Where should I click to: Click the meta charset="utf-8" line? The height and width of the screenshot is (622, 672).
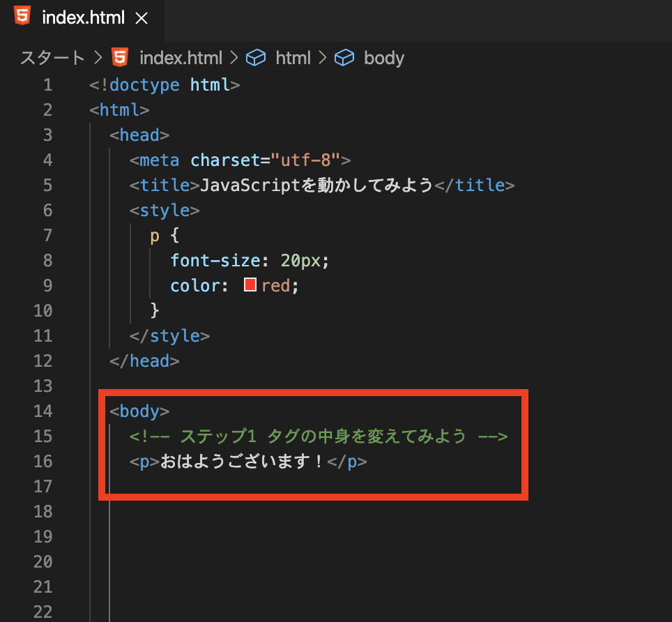[x=240, y=160]
